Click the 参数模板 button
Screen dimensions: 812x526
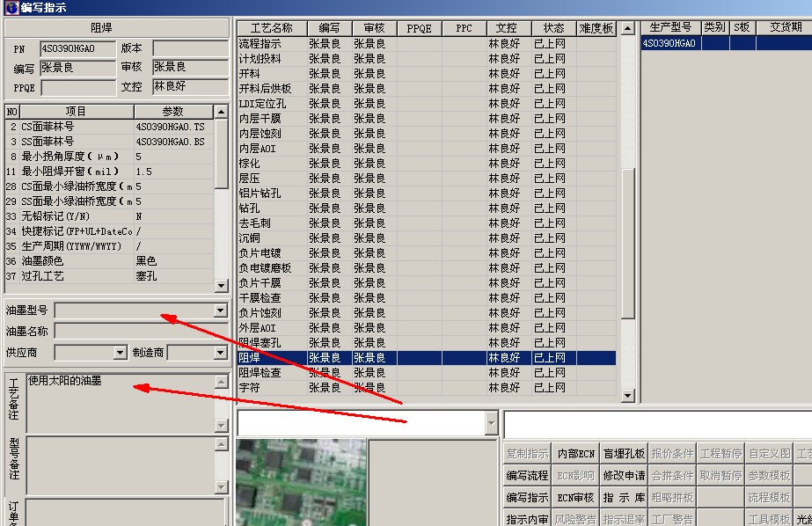click(769, 476)
